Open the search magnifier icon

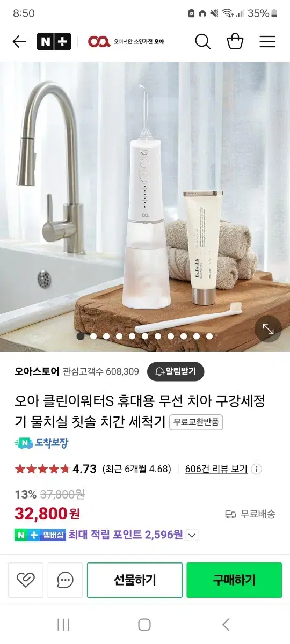[203, 42]
